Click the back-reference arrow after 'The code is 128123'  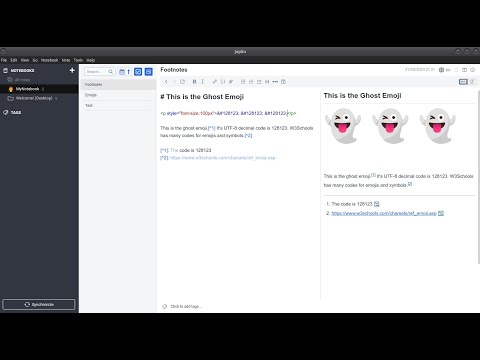pyautogui.click(x=377, y=204)
